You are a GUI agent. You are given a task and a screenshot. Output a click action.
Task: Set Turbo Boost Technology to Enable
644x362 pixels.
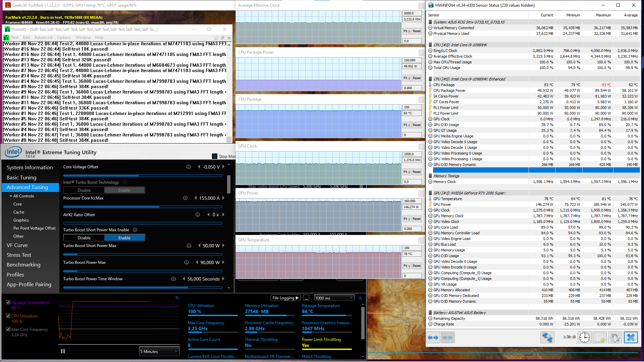pos(124,190)
